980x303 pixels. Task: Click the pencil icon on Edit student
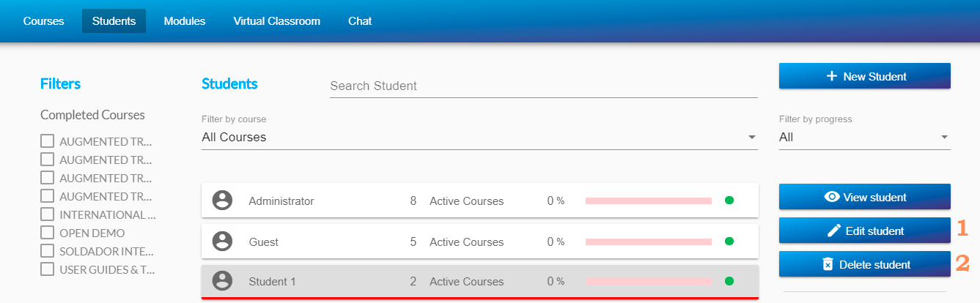coord(834,231)
